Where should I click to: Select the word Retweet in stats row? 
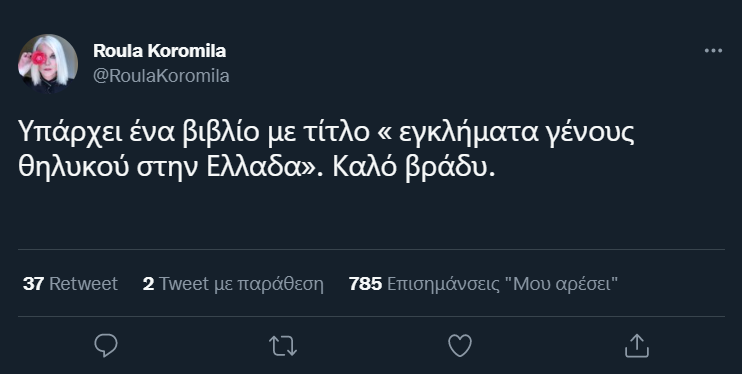click(x=83, y=284)
